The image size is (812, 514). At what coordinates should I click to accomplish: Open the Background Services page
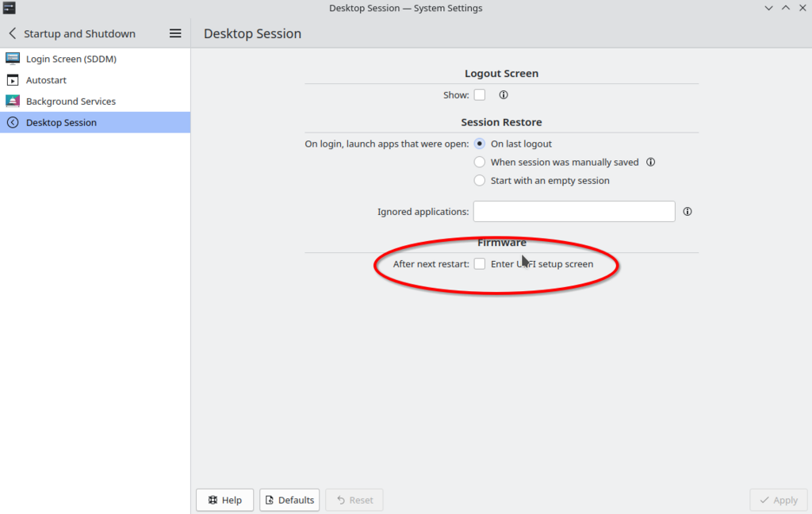(71, 102)
